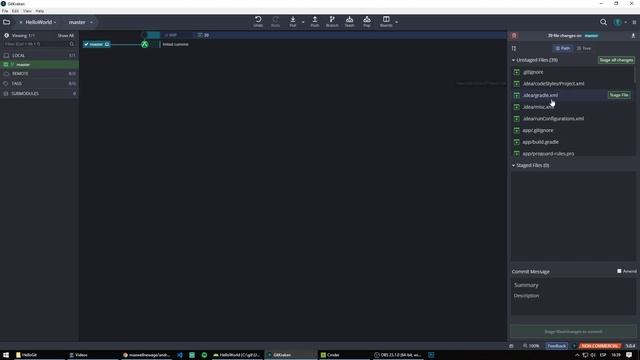The image size is (640, 360).
Task: Click the Redo toolbar icon
Action: click(x=276, y=22)
